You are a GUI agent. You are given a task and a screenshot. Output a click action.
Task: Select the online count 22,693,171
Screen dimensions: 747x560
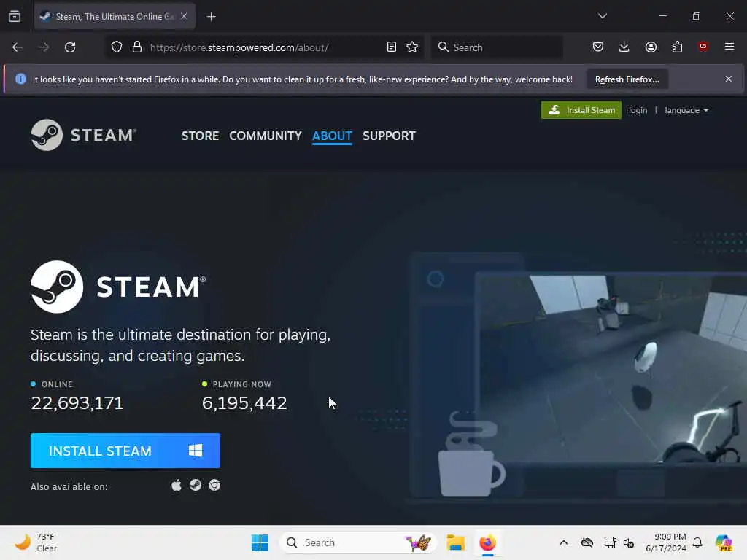click(77, 403)
